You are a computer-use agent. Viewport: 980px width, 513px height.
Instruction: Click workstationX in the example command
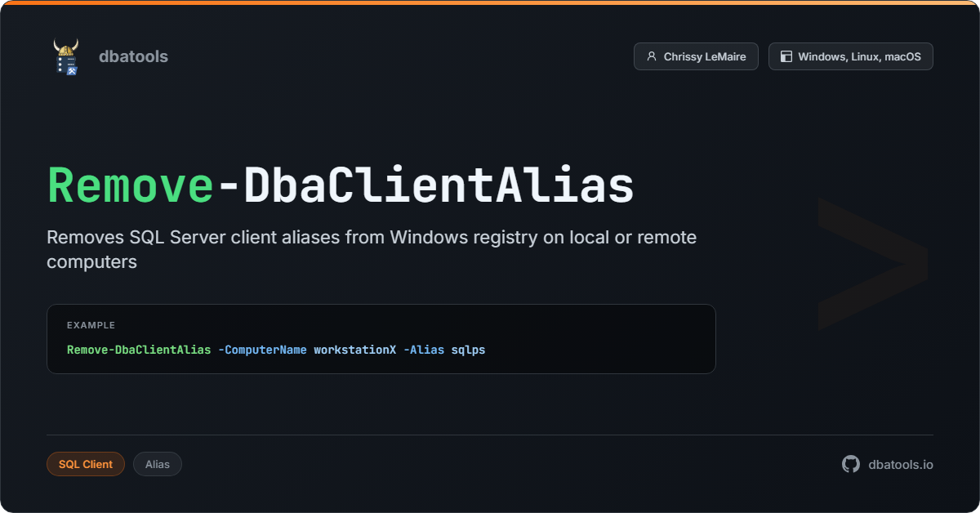(x=355, y=350)
